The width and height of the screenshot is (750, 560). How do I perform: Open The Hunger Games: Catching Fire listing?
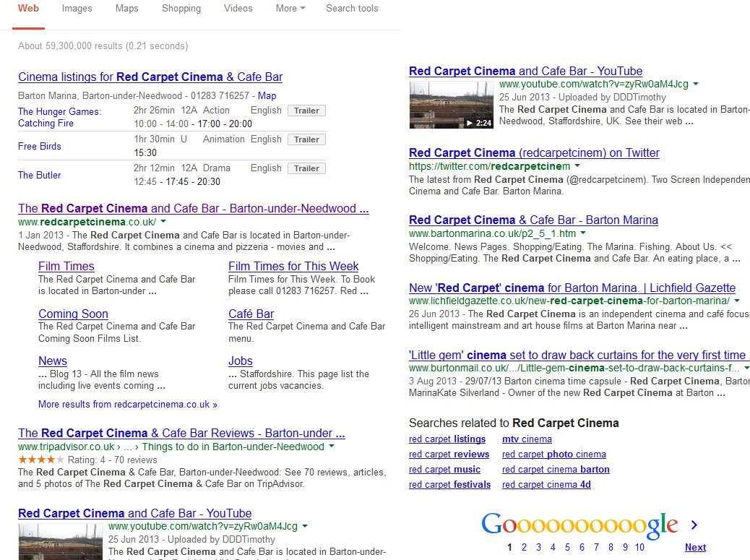60,117
